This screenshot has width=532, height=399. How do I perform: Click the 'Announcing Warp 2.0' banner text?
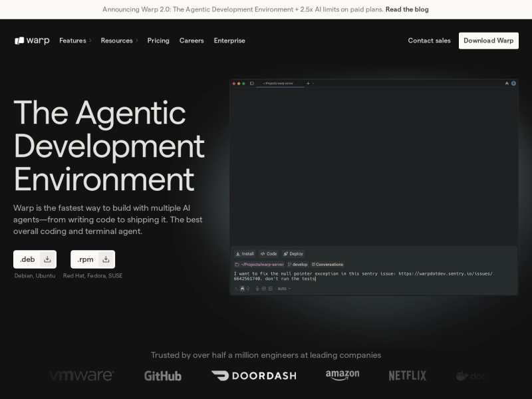[x=243, y=9]
